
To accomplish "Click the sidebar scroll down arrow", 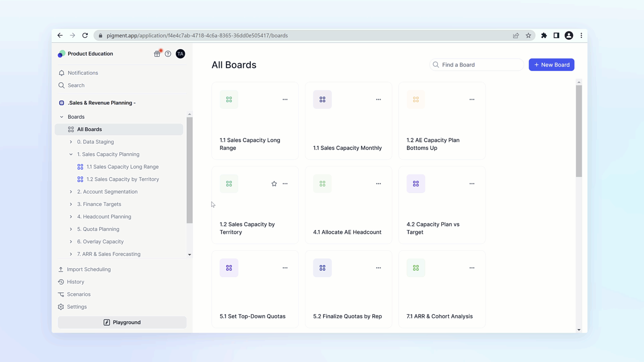I will pyautogui.click(x=190, y=255).
